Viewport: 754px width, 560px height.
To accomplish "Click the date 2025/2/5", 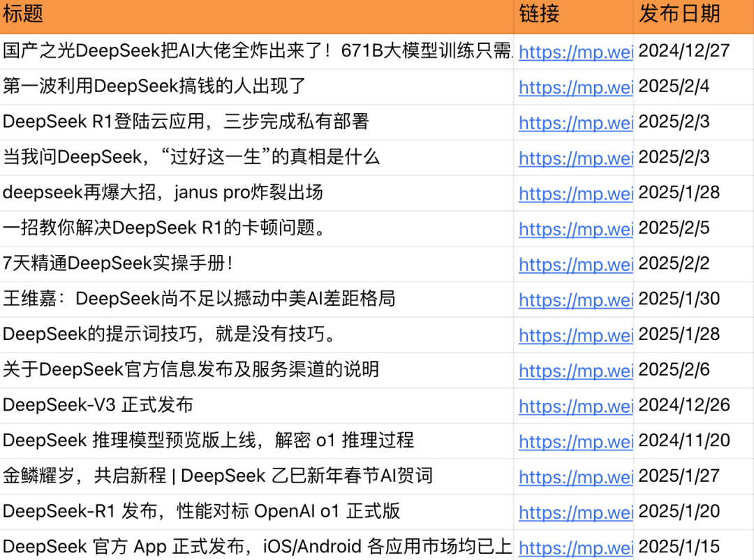I will coord(674,228).
